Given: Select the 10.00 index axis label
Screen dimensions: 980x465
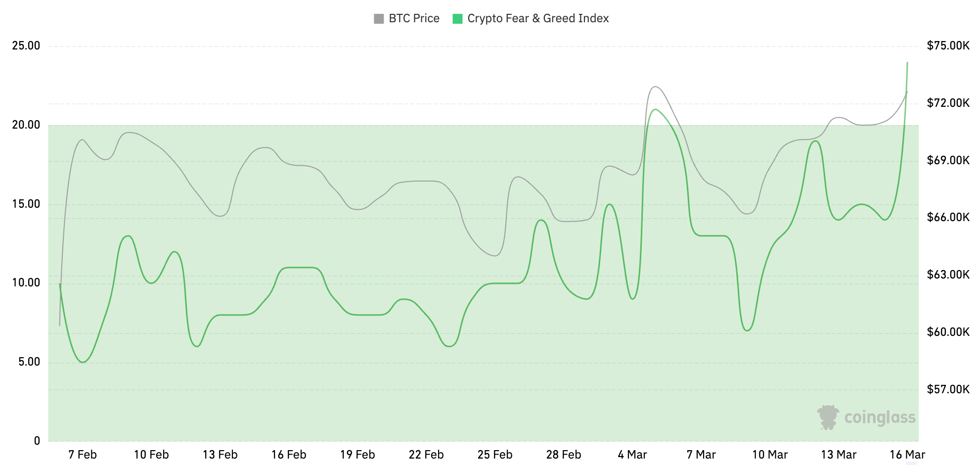Looking at the screenshot, I should click(x=26, y=283).
